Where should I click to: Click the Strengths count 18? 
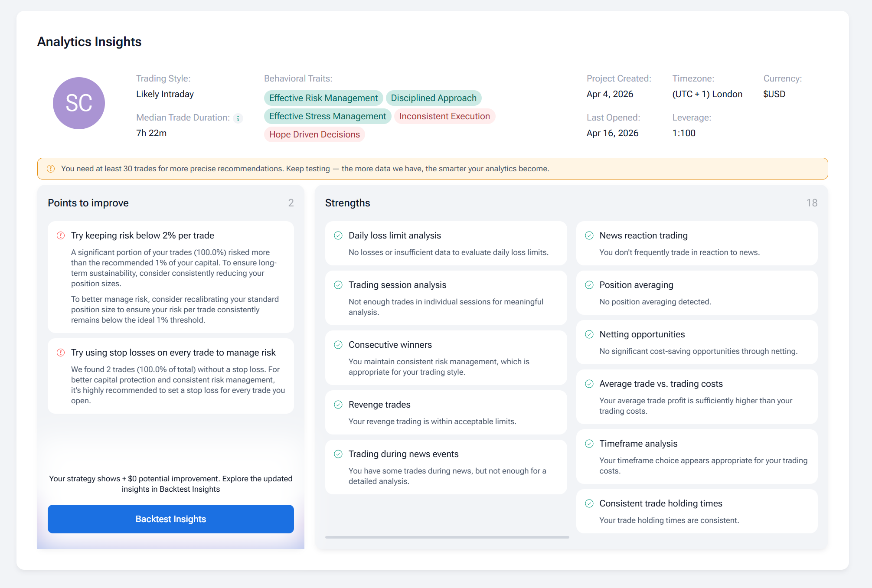point(812,203)
